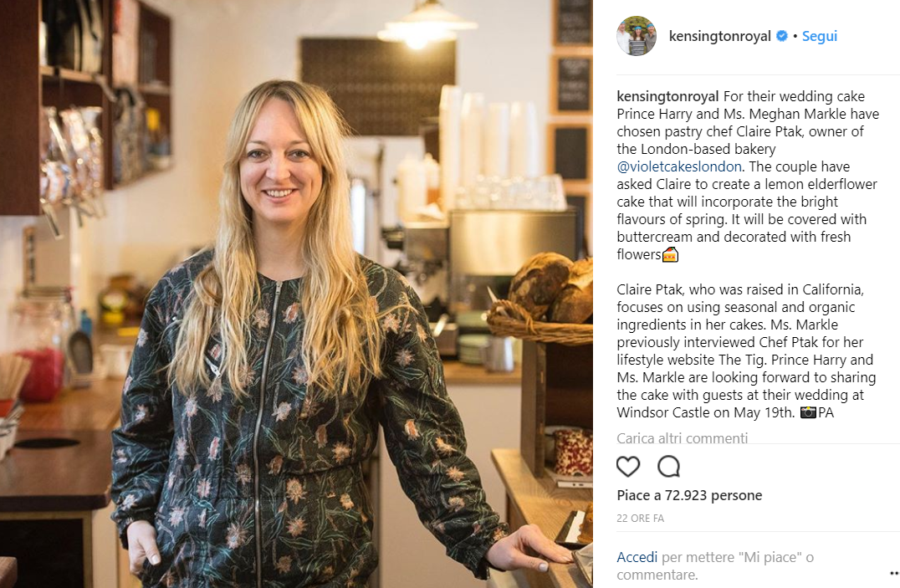900x588 pixels.
Task: Click the caption paragraph beginning For their wedding cake
Action: tap(748, 175)
